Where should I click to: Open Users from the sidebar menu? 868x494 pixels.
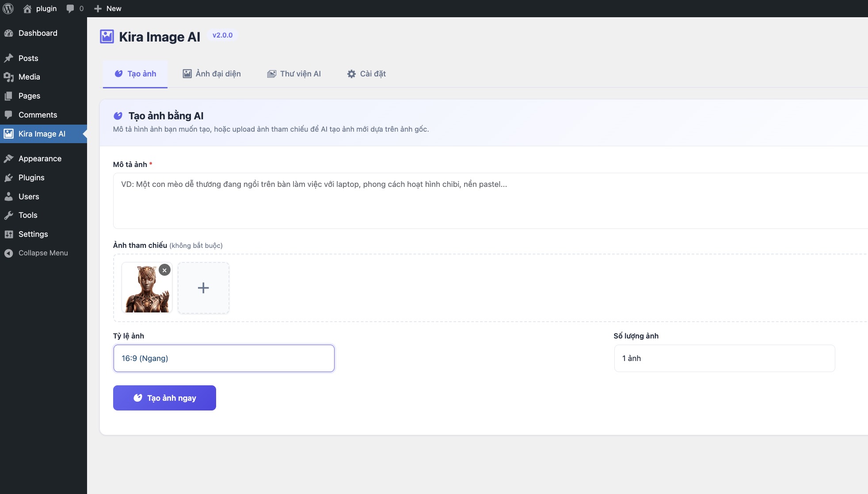43,197
